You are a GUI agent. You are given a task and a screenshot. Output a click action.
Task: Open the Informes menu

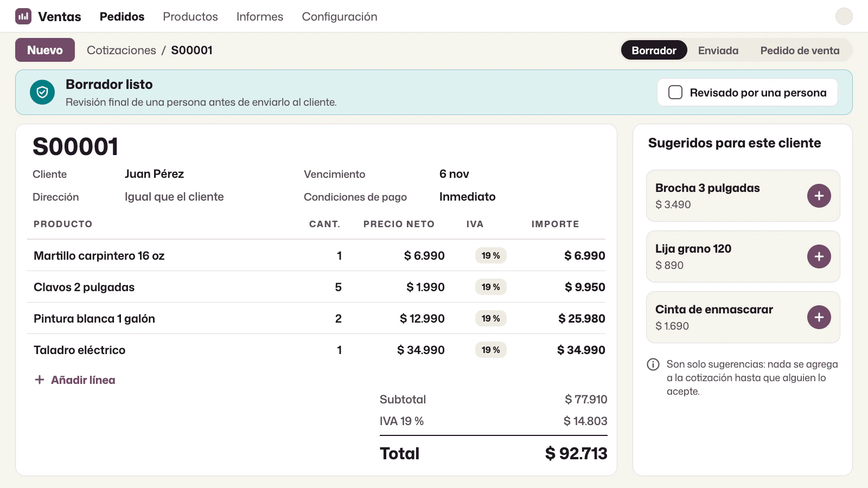tap(260, 16)
